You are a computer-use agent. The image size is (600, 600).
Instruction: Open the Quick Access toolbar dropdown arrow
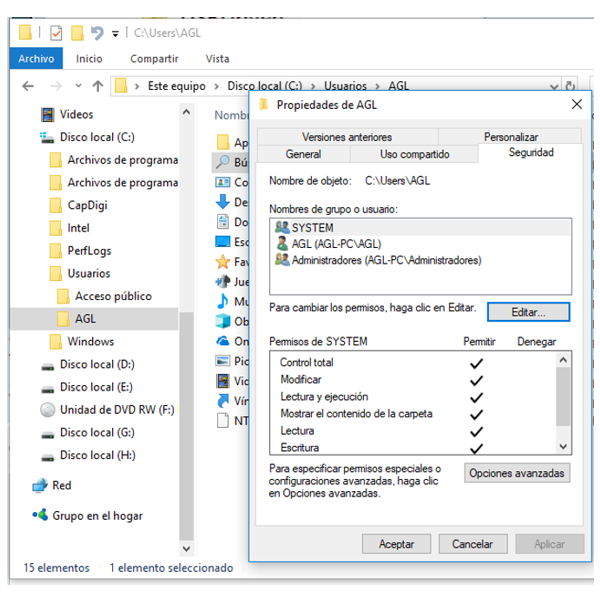[x=116, y=33]
